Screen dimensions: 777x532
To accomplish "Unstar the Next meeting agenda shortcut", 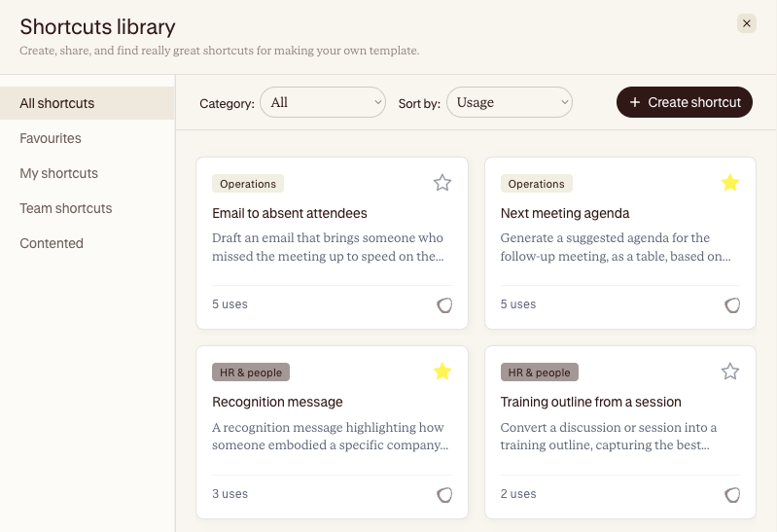I will [x=730, y=183].
